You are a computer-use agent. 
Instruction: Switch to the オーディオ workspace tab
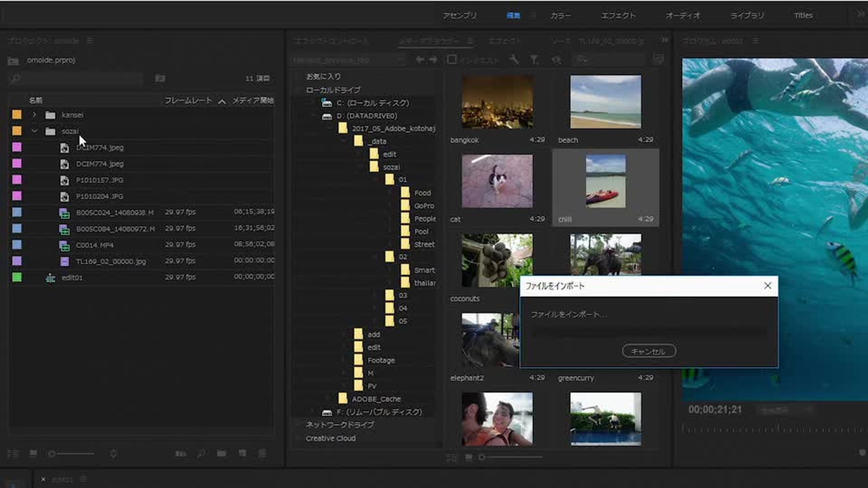[683, 15]
